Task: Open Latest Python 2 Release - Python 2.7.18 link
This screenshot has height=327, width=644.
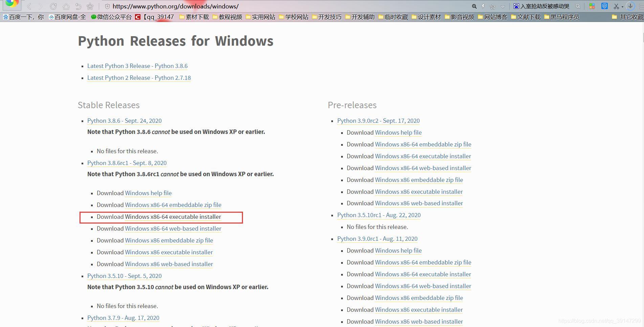Action: pyautogui.click(x=139, y=78)
